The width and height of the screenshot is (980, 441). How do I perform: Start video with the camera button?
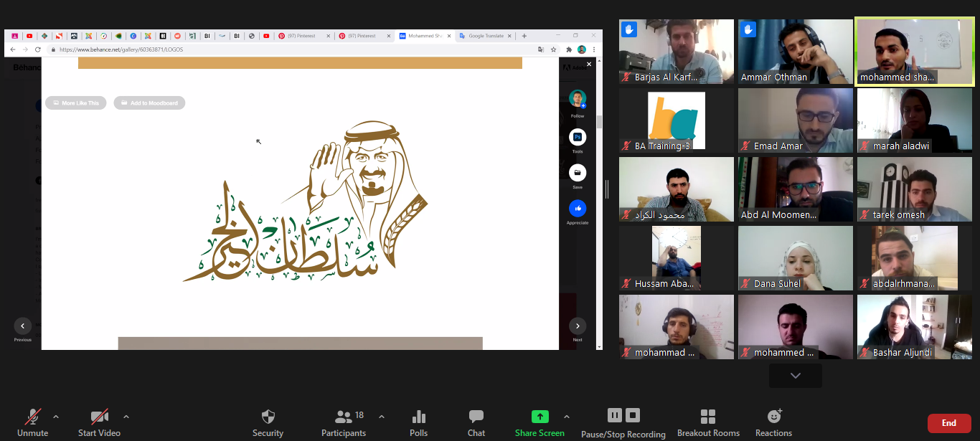99,417
